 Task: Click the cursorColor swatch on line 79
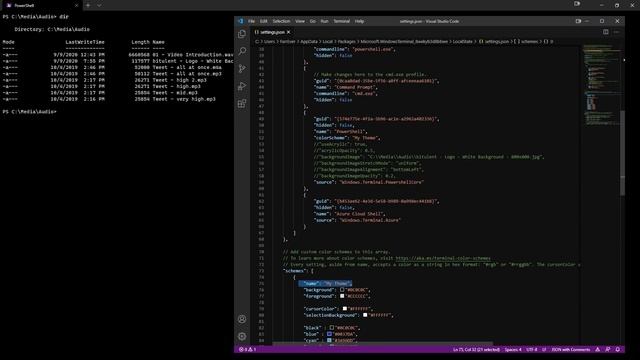tap(344, 309)
